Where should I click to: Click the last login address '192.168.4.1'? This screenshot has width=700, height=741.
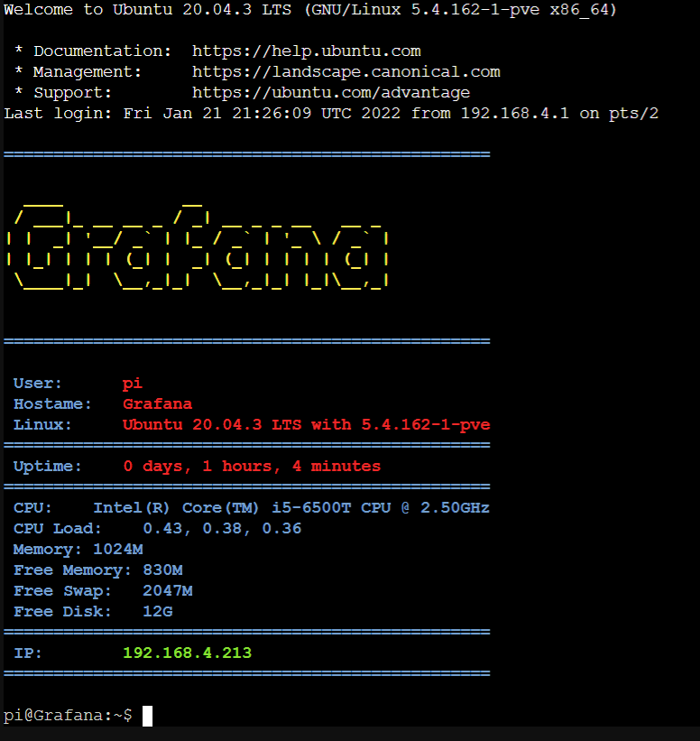[514, 114]
